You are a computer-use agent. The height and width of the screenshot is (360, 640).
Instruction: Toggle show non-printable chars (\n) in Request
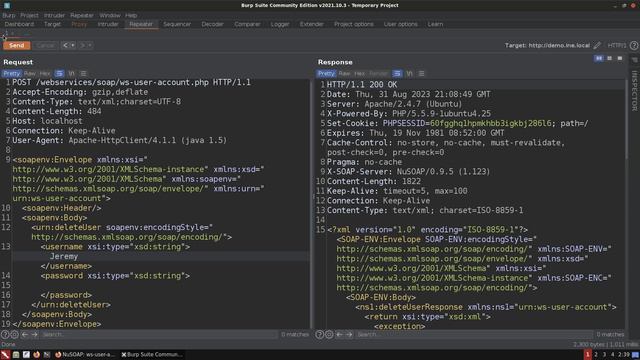coord(71,73)
